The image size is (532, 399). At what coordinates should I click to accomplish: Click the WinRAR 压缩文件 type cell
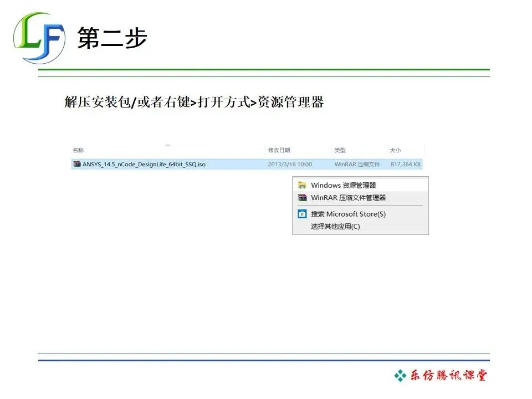click(x=357, y=164)
